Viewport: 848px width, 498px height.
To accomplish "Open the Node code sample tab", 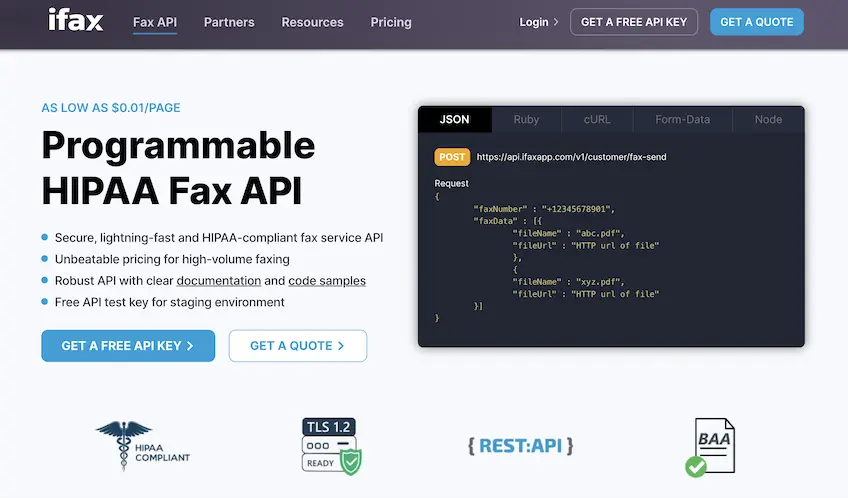I will click(x=768, y=119).
